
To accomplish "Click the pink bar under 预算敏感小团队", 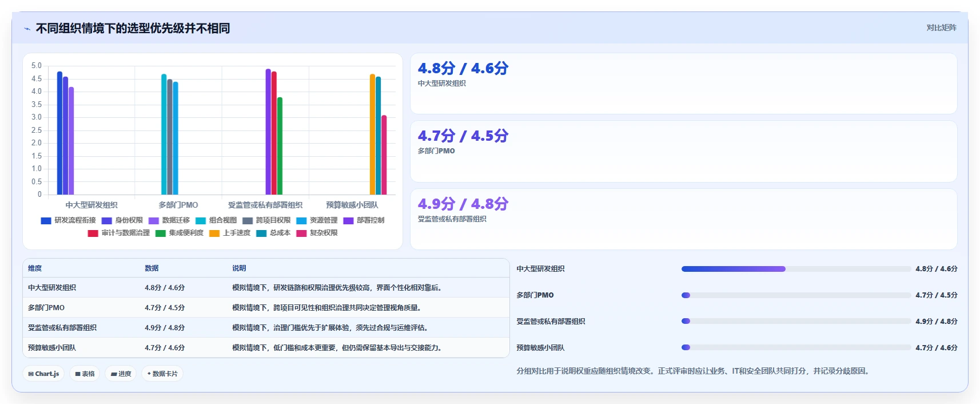I will click(384, 155).
